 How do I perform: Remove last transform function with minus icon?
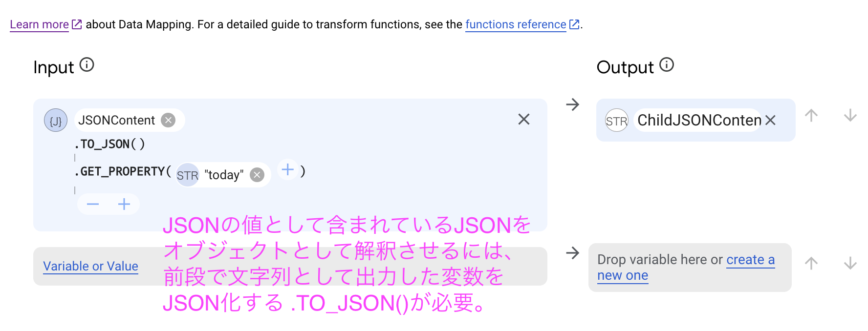93,204
